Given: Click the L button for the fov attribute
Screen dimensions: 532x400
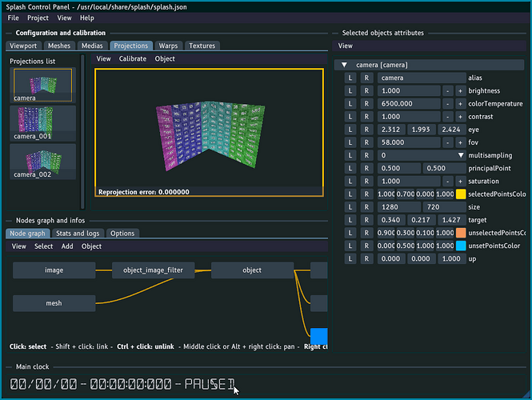Looking at the screenshot, I should [x=350, y=142].
